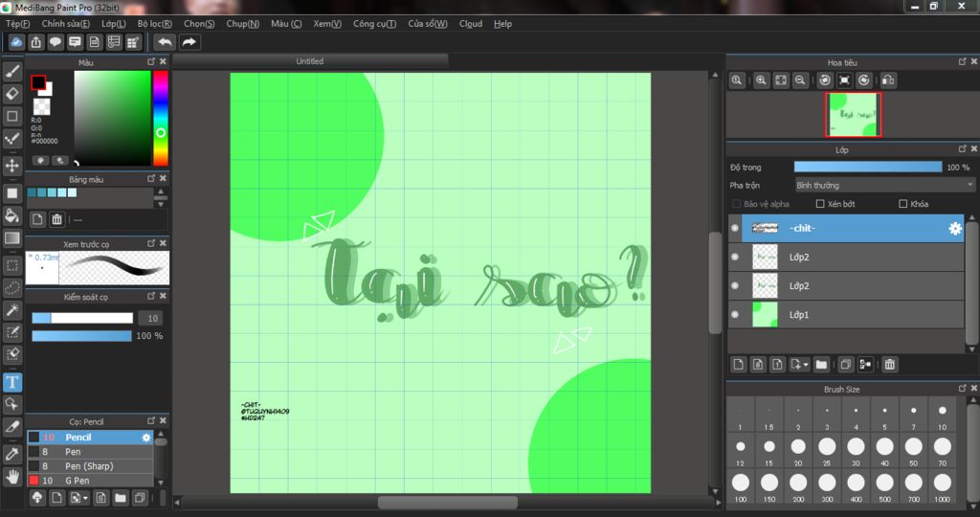Choose the Hand pan tool

11,477
